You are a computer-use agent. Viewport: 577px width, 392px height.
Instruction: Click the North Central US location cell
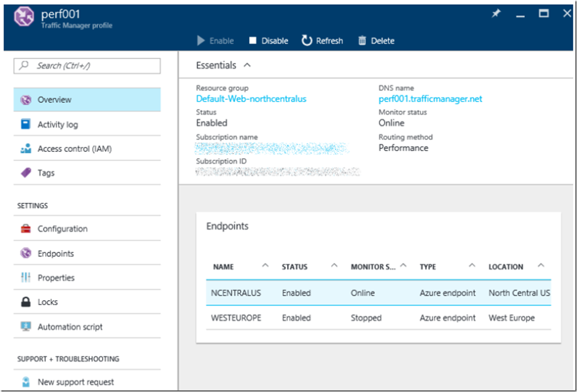[519, 293]
